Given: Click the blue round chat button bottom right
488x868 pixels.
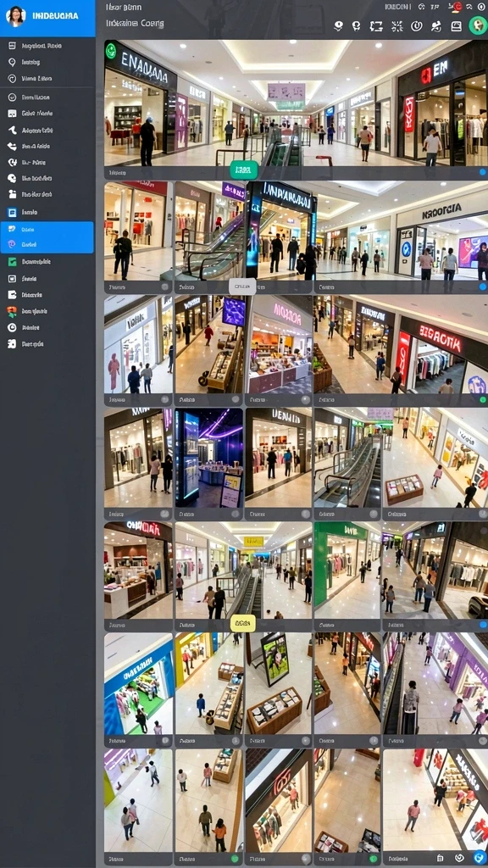Looking at the screenshot, I should click(480, 858).
